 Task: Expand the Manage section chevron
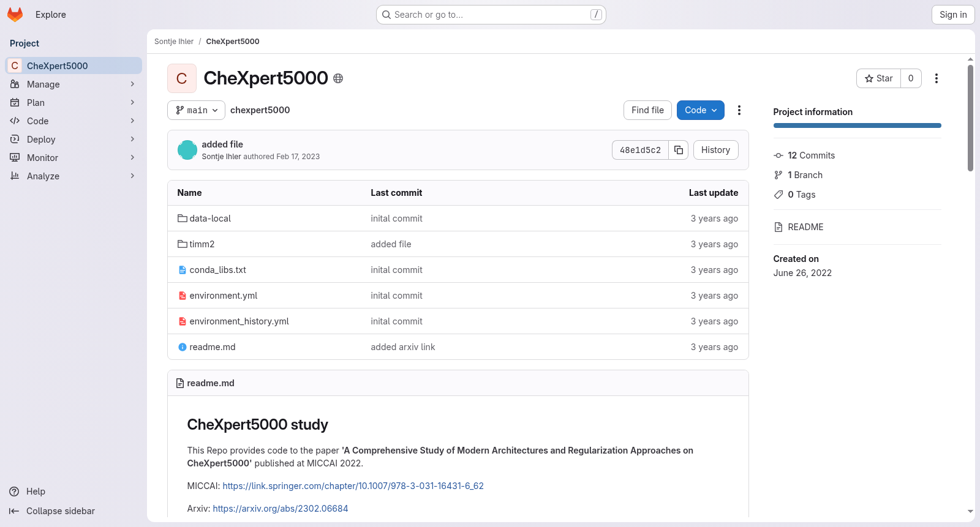pyautogui.click(x=132, y=84)
